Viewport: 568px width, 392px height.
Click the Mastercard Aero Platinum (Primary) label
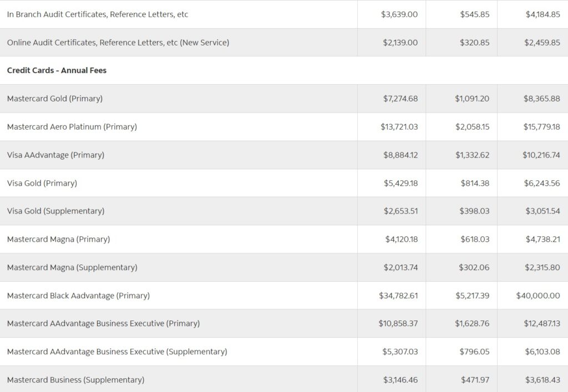pos(72,126)
